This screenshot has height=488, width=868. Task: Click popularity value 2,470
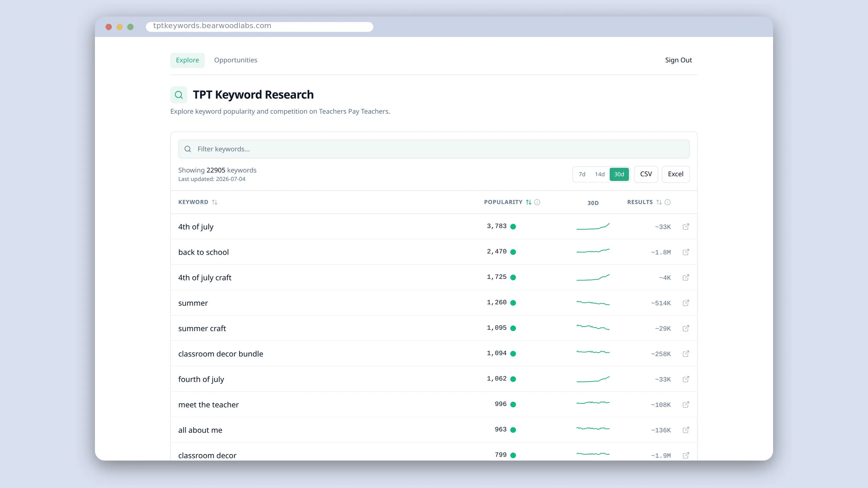497,252
